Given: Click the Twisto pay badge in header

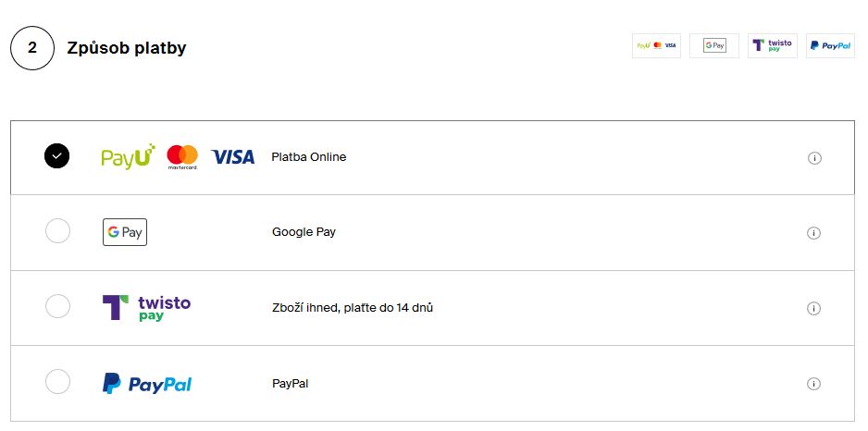Looking at the screenshot, I should click(772, 45).
